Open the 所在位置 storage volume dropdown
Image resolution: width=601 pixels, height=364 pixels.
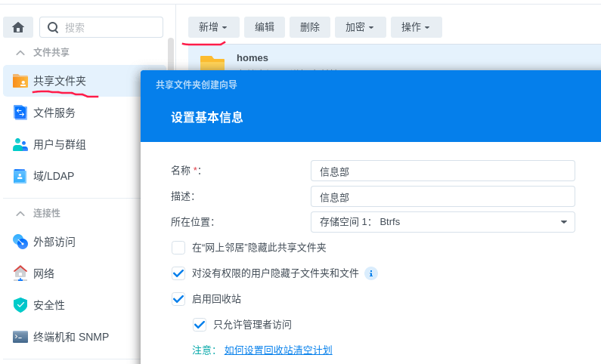pos(442,222)
